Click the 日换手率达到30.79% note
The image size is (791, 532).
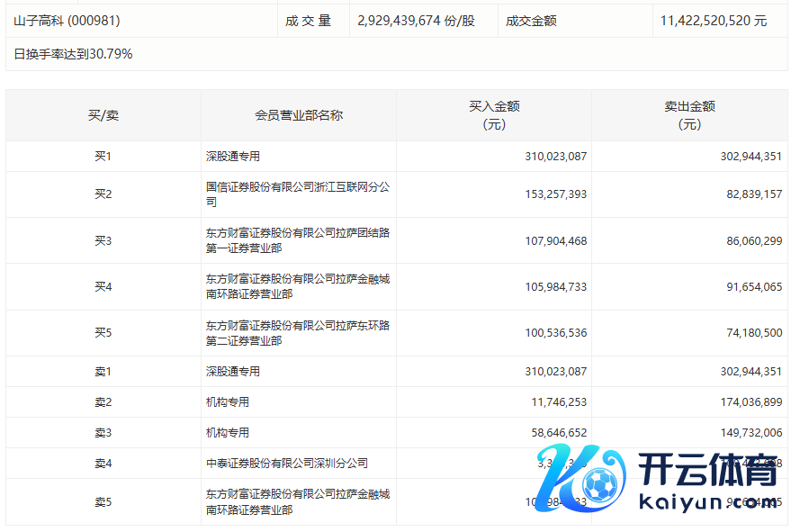coord(74,54)
